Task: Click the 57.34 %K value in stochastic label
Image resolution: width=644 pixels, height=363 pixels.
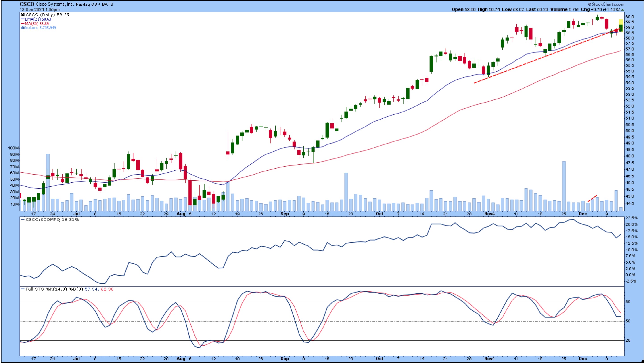Action: coord(91,289)
